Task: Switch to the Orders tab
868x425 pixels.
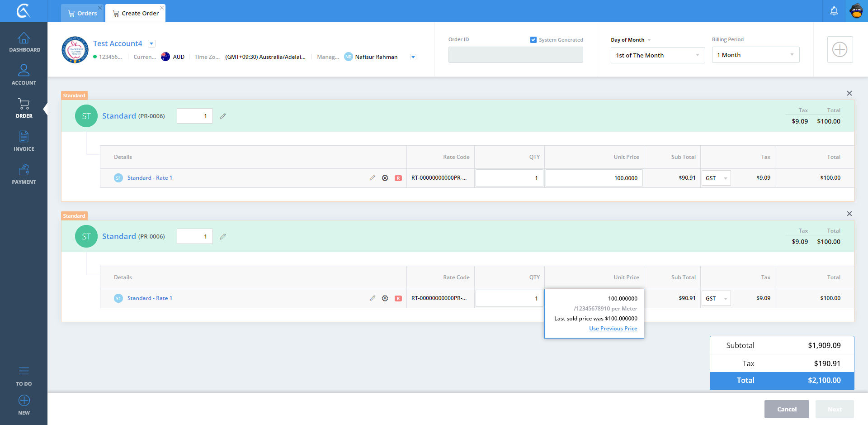Action: click(x=82, y=13)
